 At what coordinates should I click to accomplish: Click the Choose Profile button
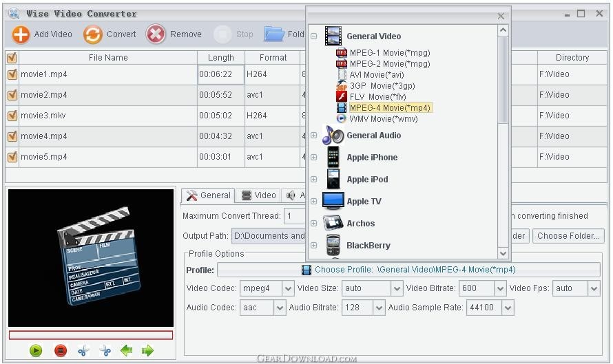pos(408,270)
